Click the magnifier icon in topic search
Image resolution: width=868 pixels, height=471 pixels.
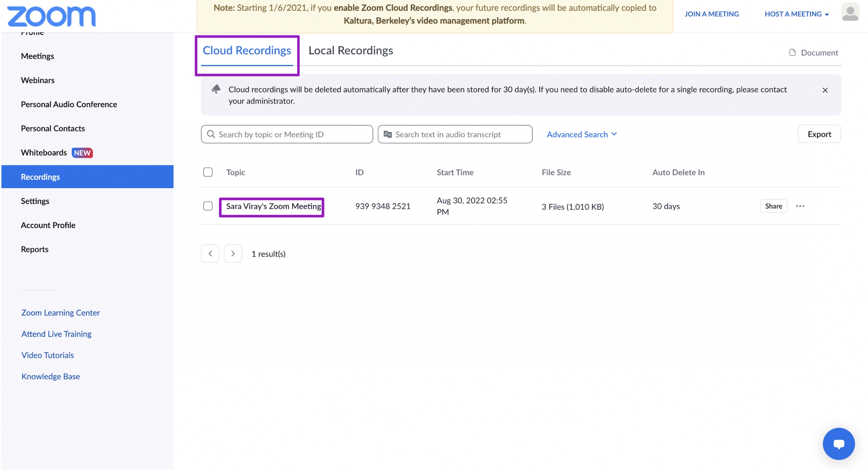pyautogui.click(x=211, y=134)
